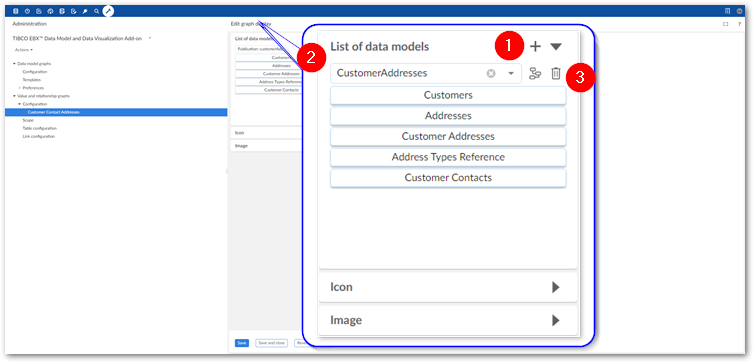Click the plus icon to add data model
754x363 pixels.
click(535, 47)
